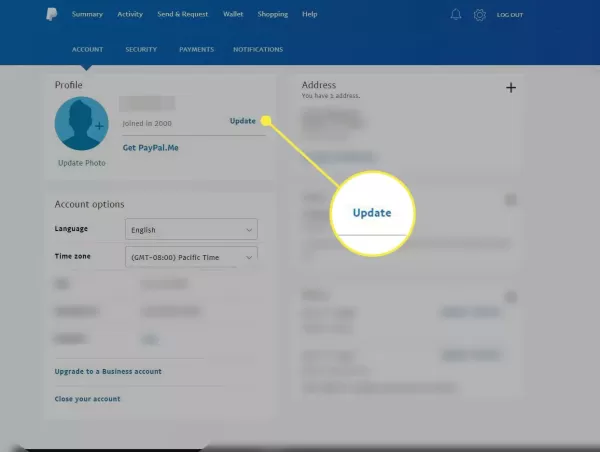The height and width of the screenshot is (452, 600).
Task: Open the Time zone dropdown (Pacific Time)
Action: pos(191,257)
